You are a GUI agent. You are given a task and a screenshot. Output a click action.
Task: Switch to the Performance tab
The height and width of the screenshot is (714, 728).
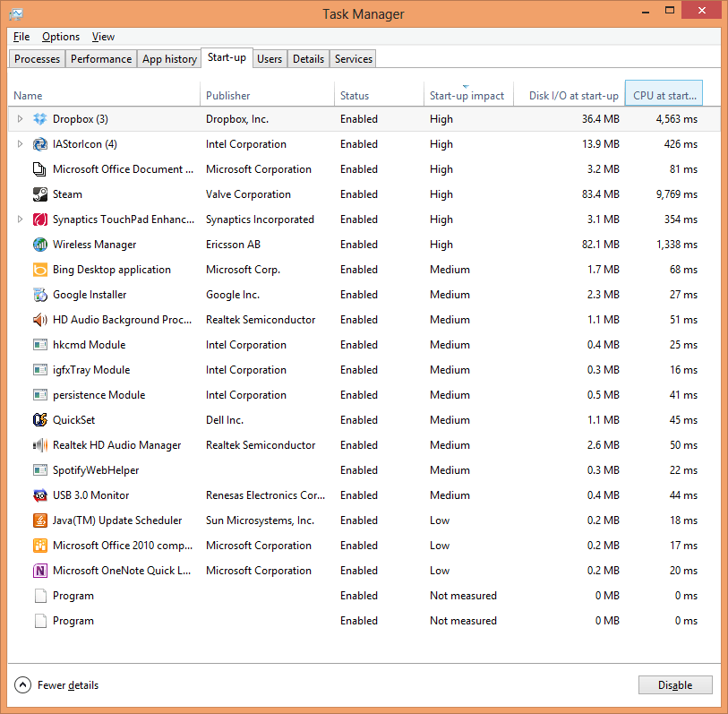tap(101, 59)
